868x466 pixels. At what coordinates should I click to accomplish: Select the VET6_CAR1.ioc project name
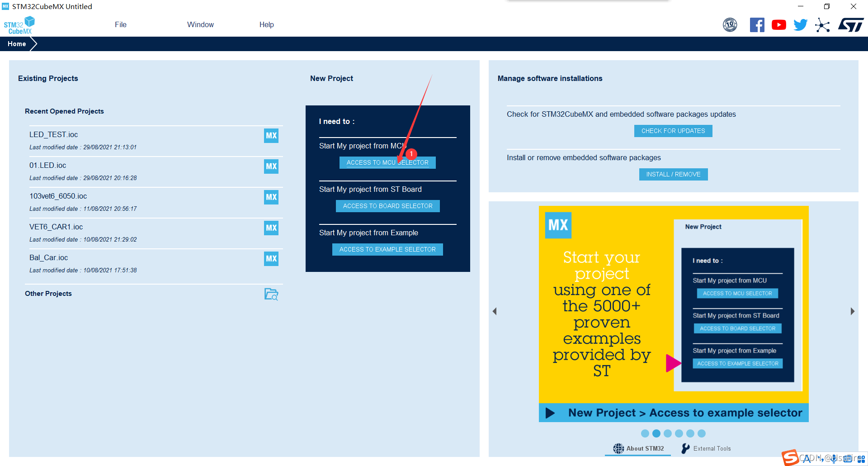point(56,227)
